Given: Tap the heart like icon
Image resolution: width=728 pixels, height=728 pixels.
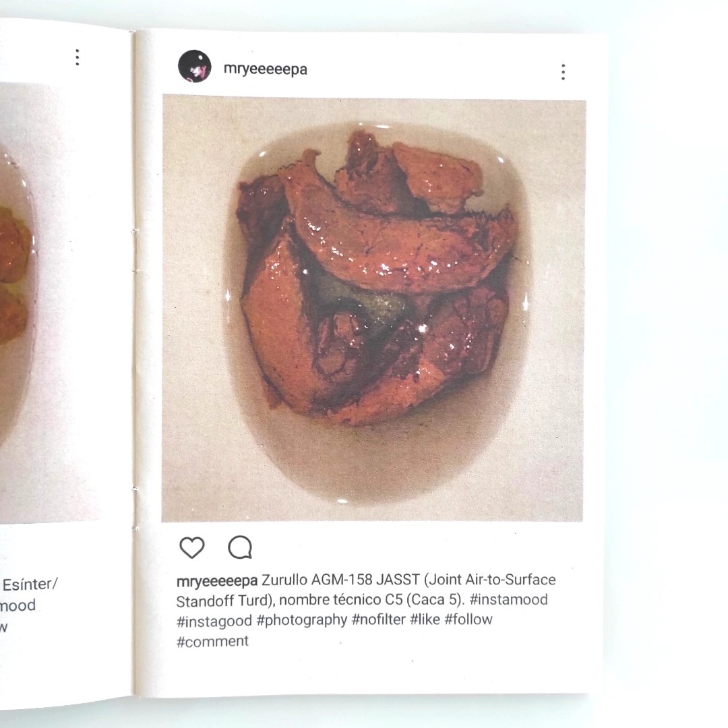Looking at the screenshot, I should (191, 547).
